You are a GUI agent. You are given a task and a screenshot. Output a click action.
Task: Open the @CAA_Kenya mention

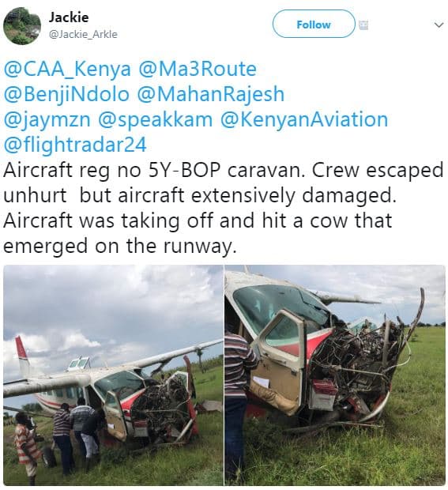pyautogui.click(x=67, y=69)
